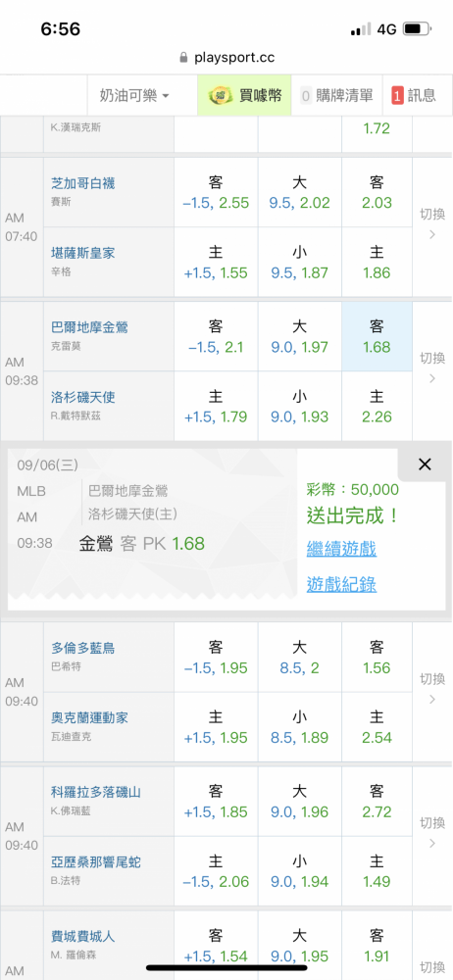Screen dimensions: 453x980
Task: Open the 奶油可樂 user dropdown
Action: point(134,96)
